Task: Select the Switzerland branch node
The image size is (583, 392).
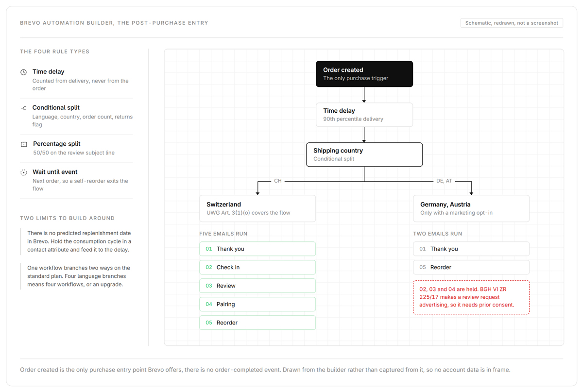Action: (x=257, y=208)
